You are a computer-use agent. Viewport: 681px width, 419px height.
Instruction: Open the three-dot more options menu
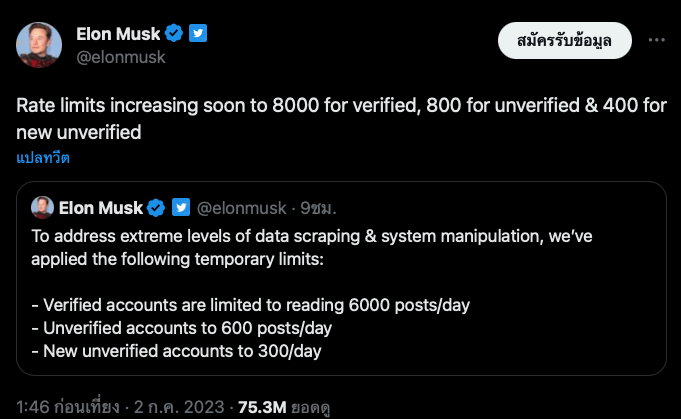click(x=656, y=40)
